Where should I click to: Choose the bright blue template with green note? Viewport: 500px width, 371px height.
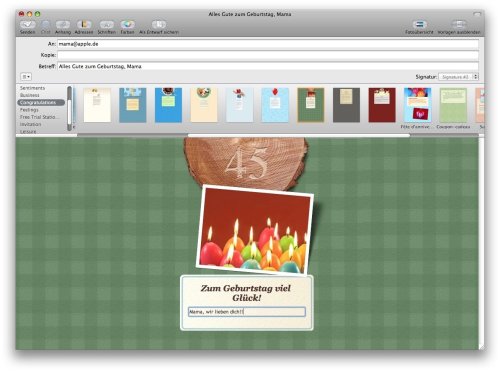(168, 105)
